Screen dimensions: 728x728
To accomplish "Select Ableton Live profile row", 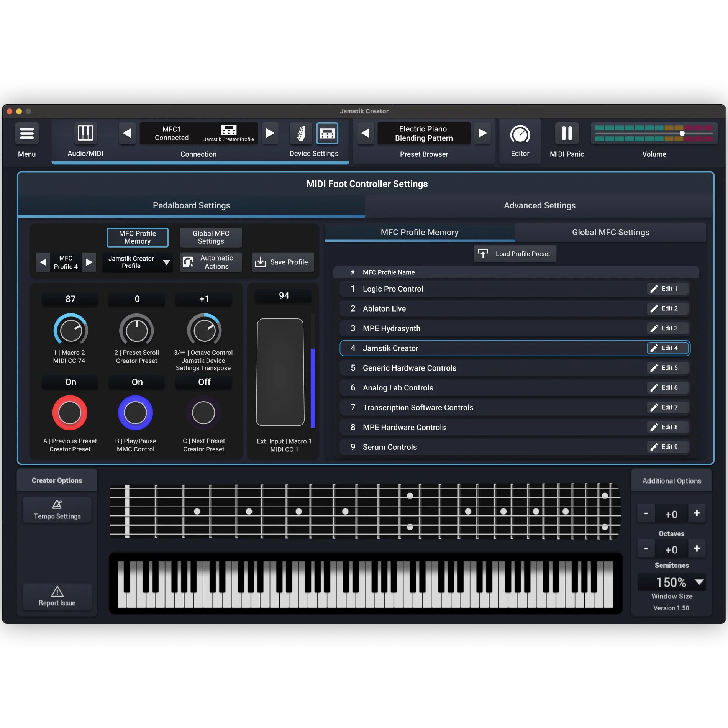I will [x=515, y=309].
